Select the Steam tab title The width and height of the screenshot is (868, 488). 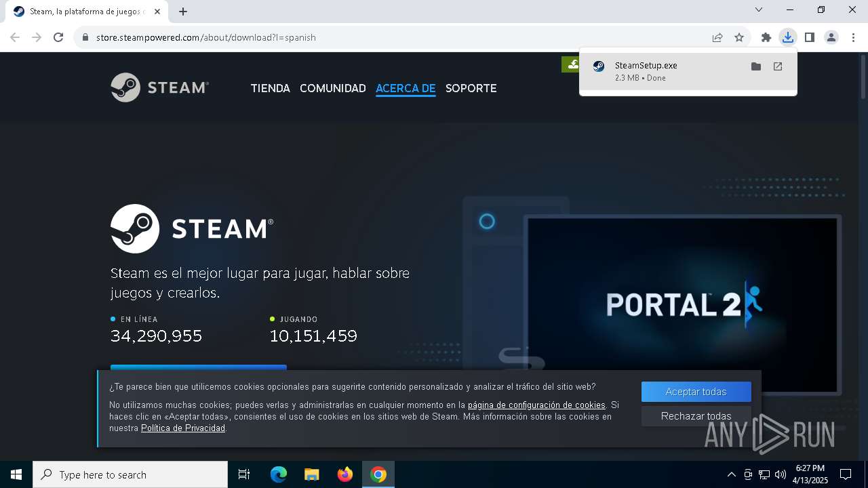pyautogui.click(x=87, y=12)
